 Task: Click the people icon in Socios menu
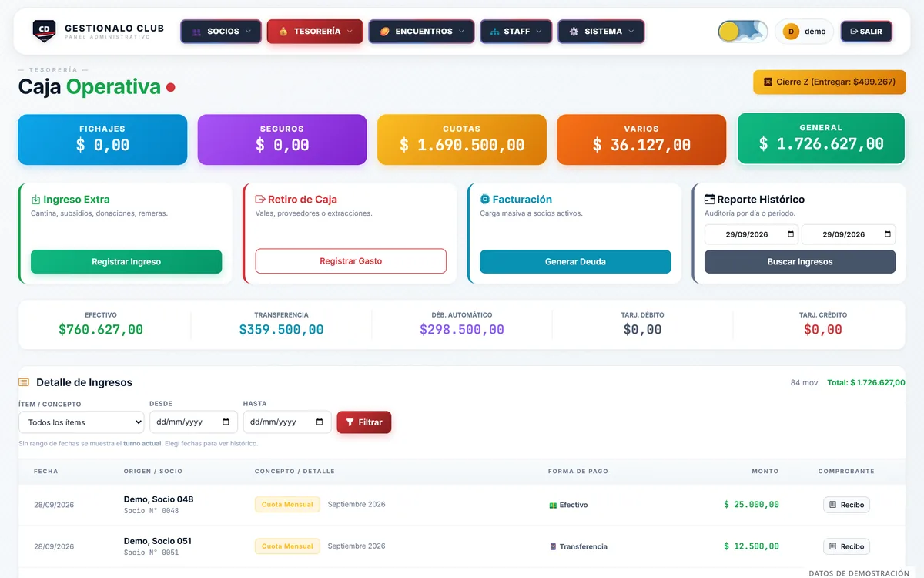(196, 32)
